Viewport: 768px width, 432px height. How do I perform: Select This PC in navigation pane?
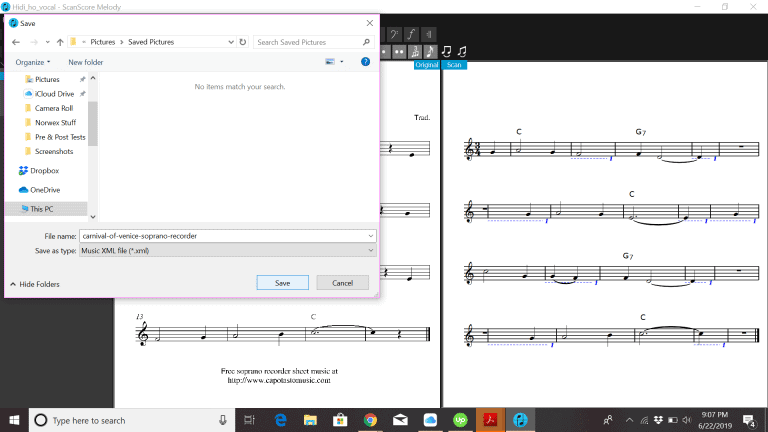pos(42,209)
